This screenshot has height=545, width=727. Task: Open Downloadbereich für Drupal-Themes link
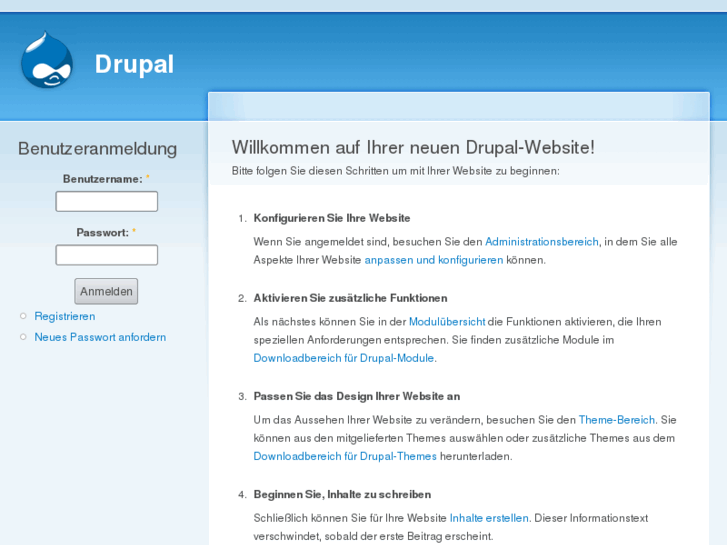click(345, 456)
